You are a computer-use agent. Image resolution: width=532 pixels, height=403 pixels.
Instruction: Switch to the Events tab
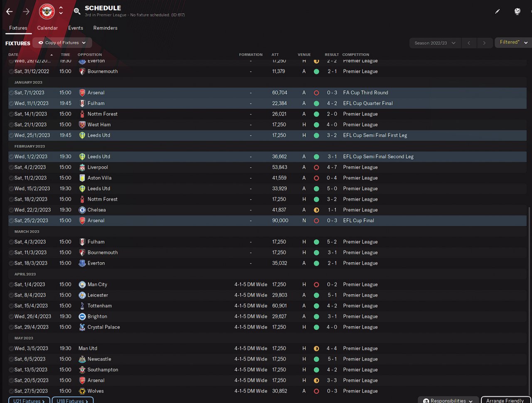click(x=76, y=28)
